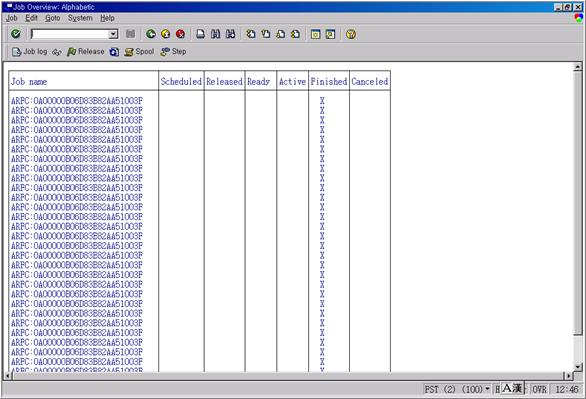Click the Release button
The height and width of the screenshot is (399, 586).
click(86, 52)
